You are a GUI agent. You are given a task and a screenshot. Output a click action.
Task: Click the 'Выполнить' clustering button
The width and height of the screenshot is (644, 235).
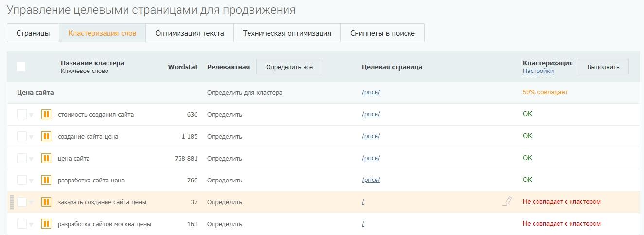[x=603, y=67]
